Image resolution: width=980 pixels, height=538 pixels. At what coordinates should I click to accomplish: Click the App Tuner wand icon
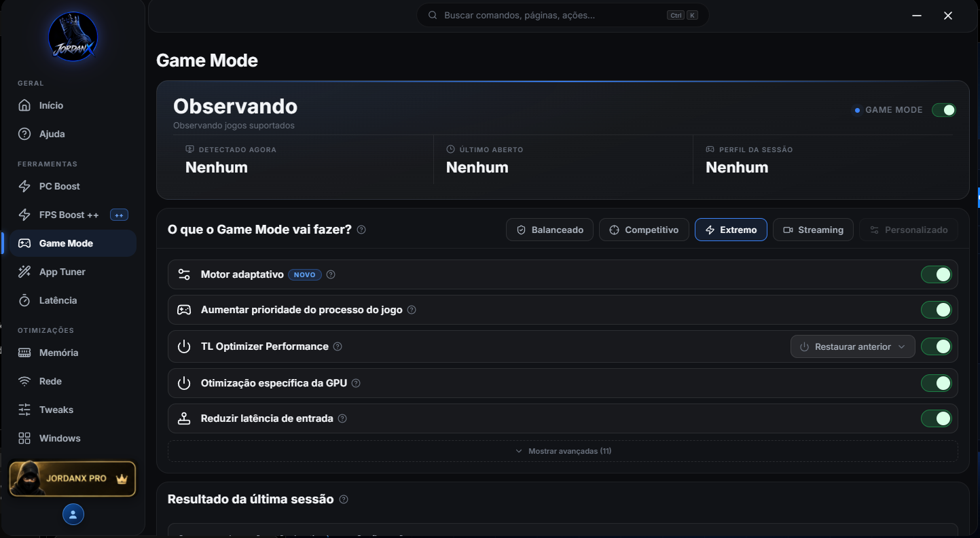click(24, 272)
